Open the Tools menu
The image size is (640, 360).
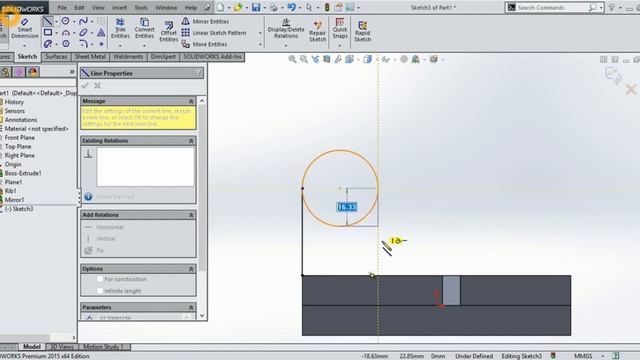coord(141,7)
